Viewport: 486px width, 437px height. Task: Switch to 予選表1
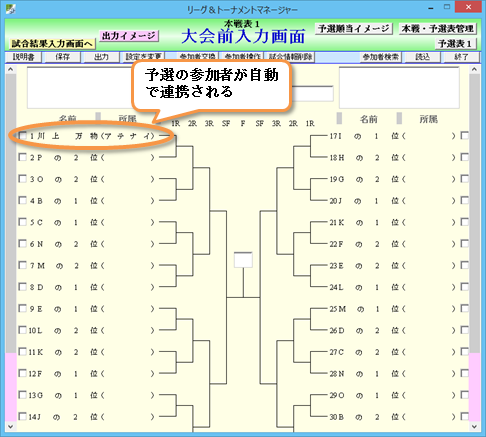pos(455,44)
